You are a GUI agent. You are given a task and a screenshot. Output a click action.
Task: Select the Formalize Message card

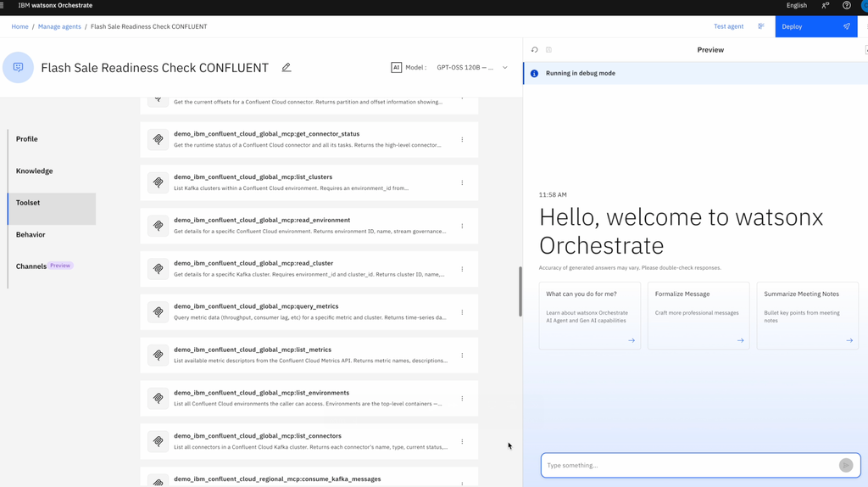point(698,316)
